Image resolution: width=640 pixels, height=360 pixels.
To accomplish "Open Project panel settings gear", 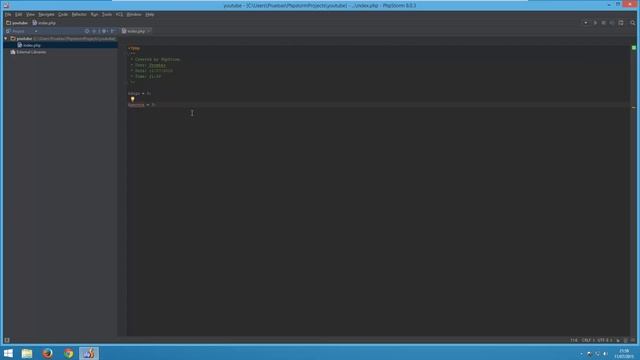I will click(x=104, y=31).
